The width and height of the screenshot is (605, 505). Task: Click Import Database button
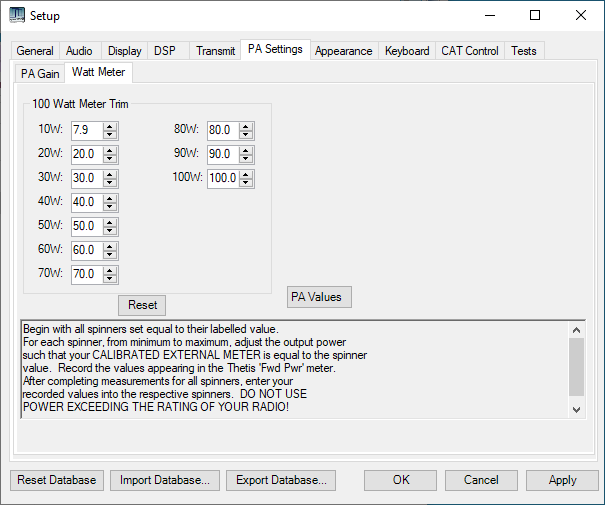click(x=165, y=480)
